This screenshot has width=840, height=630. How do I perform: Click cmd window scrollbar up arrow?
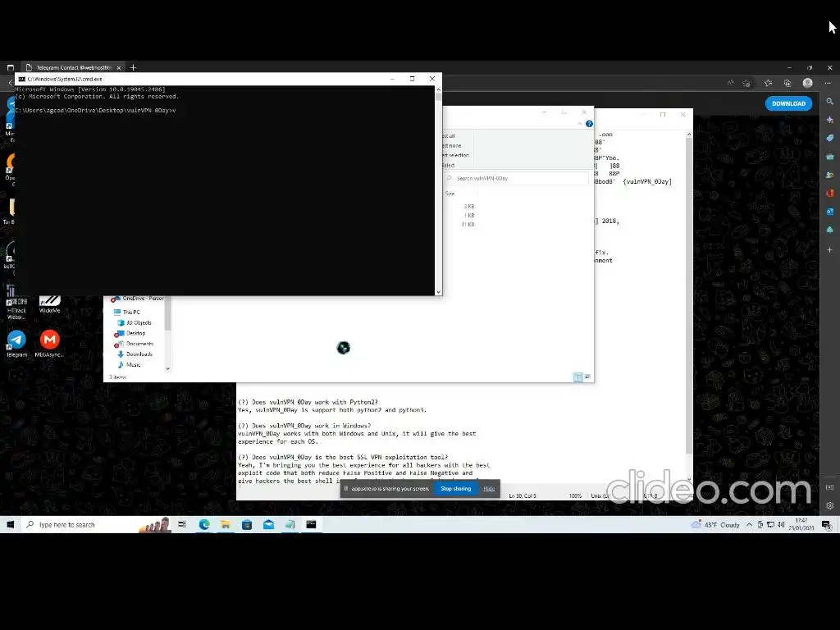(439, 89)
